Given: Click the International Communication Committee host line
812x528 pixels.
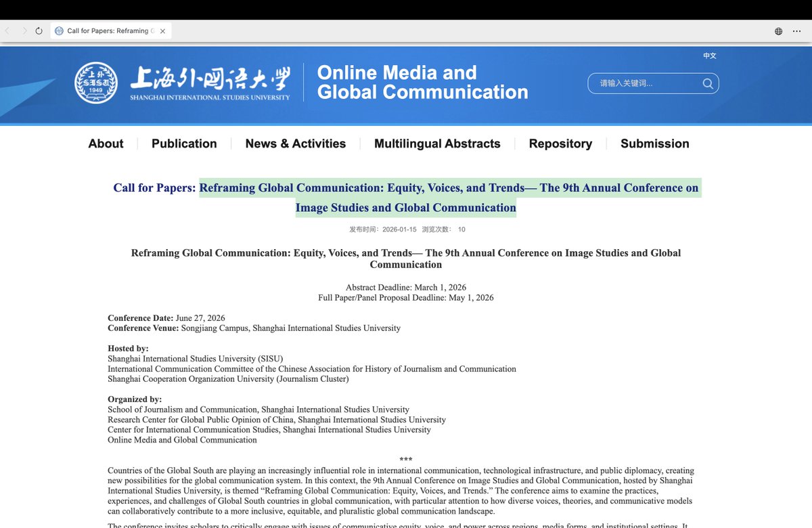Looking at the screenshot, I should [312, 369].
